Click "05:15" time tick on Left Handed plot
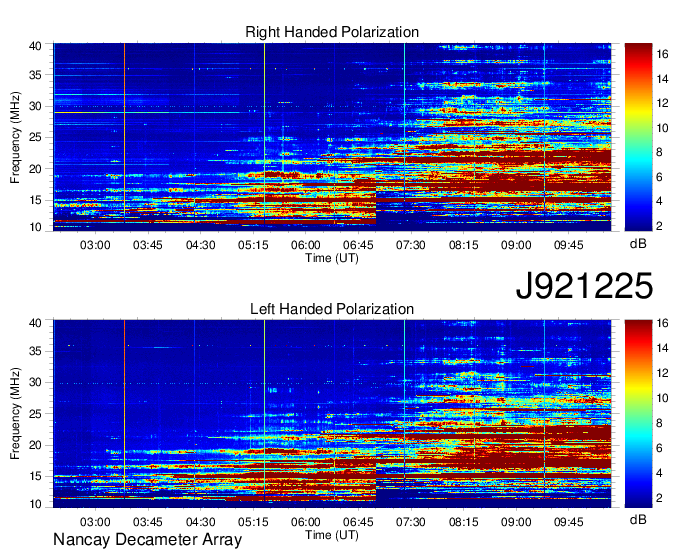680x552 pixels. (x=253, y=522)
